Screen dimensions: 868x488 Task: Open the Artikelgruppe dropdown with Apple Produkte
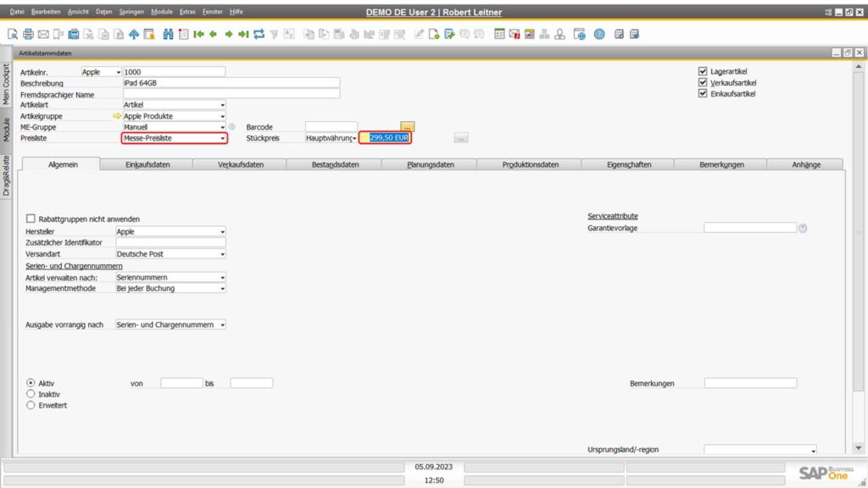175,116
